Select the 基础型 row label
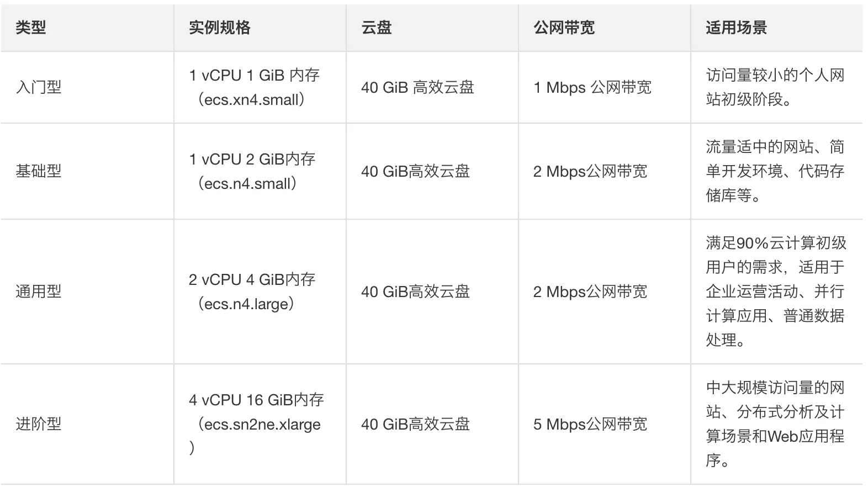Viewport: 868px width, 487px height. tap(38, 171)
